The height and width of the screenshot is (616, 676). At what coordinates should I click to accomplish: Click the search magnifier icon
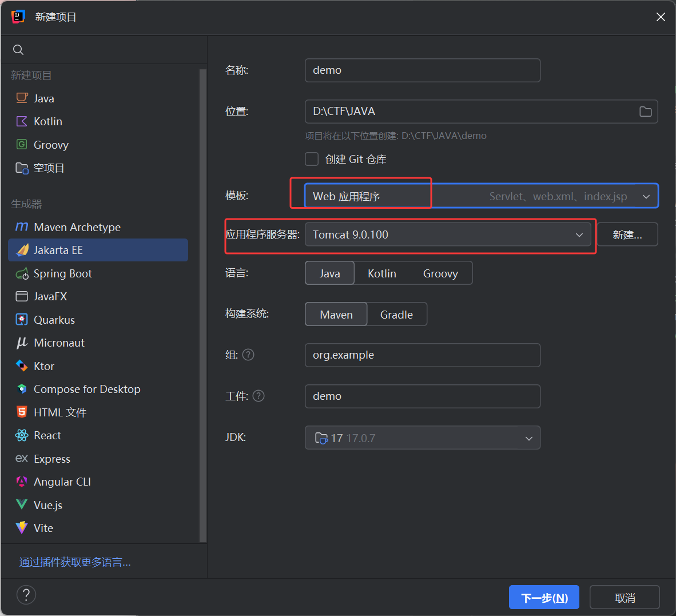(x=18, y=50)
